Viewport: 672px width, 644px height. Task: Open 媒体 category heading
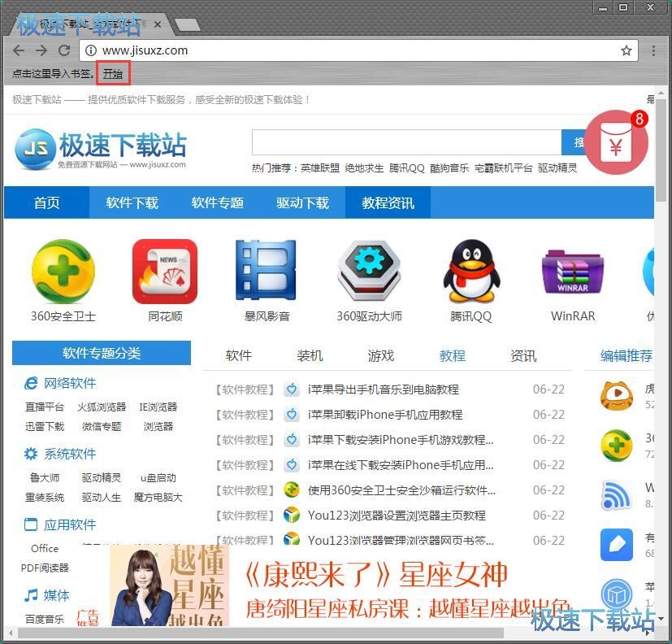click(56, 595)
